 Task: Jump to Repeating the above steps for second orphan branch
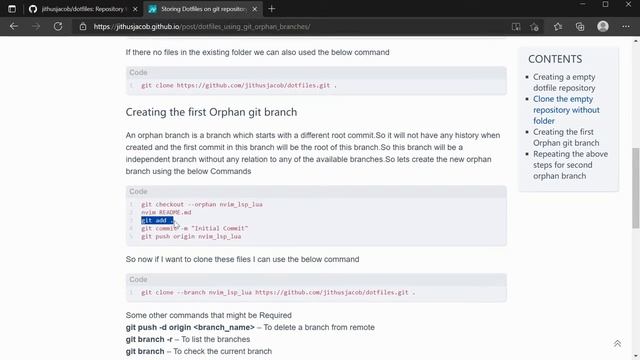570,165
